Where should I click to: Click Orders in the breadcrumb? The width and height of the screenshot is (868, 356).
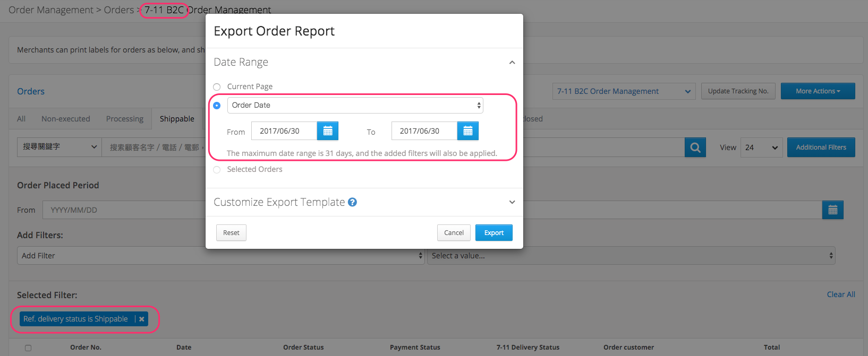[119, 10]
